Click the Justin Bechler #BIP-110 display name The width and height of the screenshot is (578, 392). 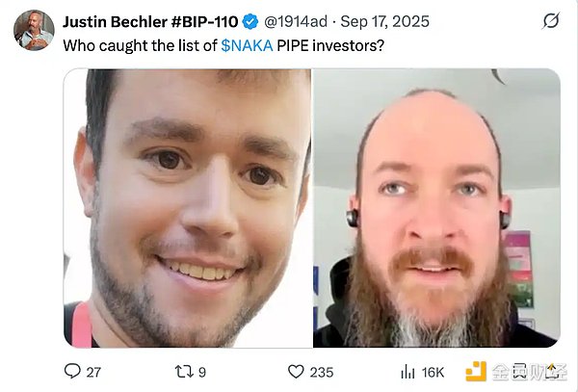tap(150, 22)
